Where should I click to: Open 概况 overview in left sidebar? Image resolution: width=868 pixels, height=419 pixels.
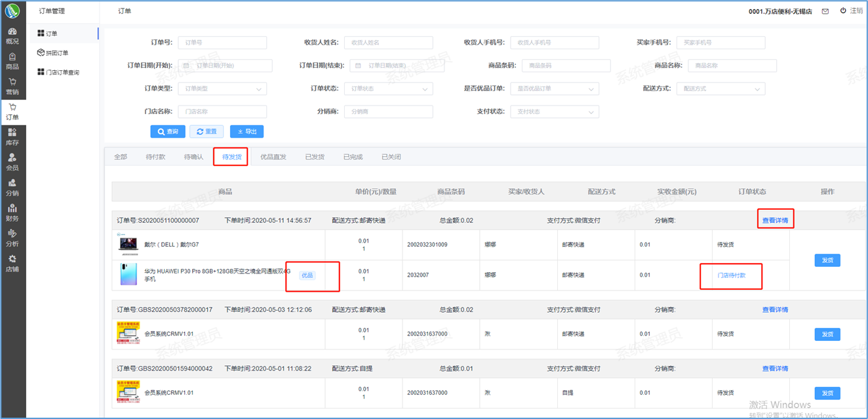point(12,35)
